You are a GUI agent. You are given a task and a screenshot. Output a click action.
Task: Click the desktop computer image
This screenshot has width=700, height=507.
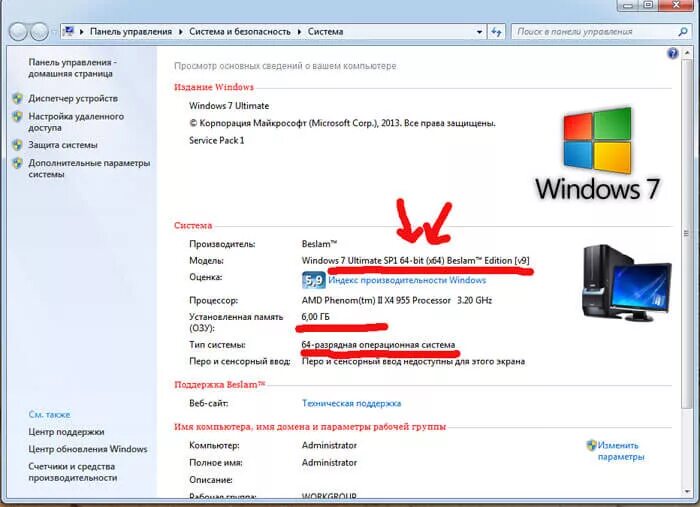click(x=627, y=283)
